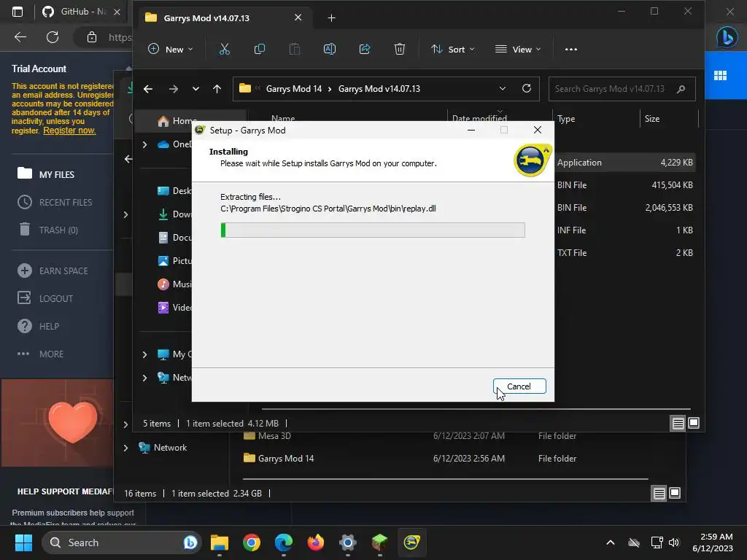Open HELP in MediaFire sidebar
The width and height of the screenshot is (747, 560).
pos(39,326)
